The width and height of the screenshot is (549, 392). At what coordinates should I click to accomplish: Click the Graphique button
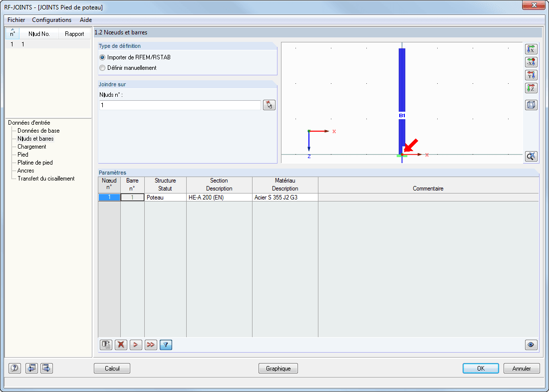pos(278,369)
